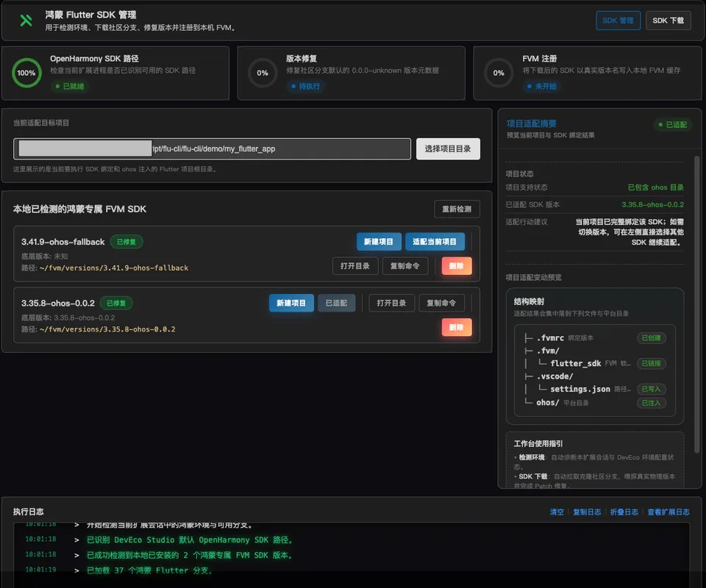
Task: Select the .vscode/ tree entry
Action: tap(555, 376)
